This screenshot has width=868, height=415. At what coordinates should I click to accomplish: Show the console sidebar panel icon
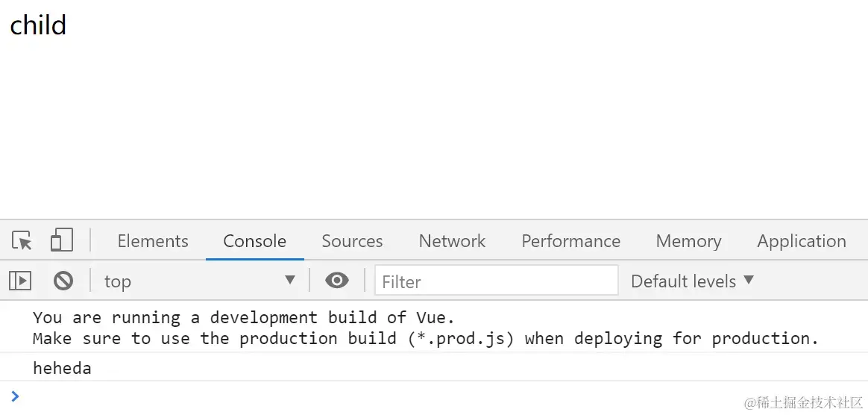coord(20,281)
